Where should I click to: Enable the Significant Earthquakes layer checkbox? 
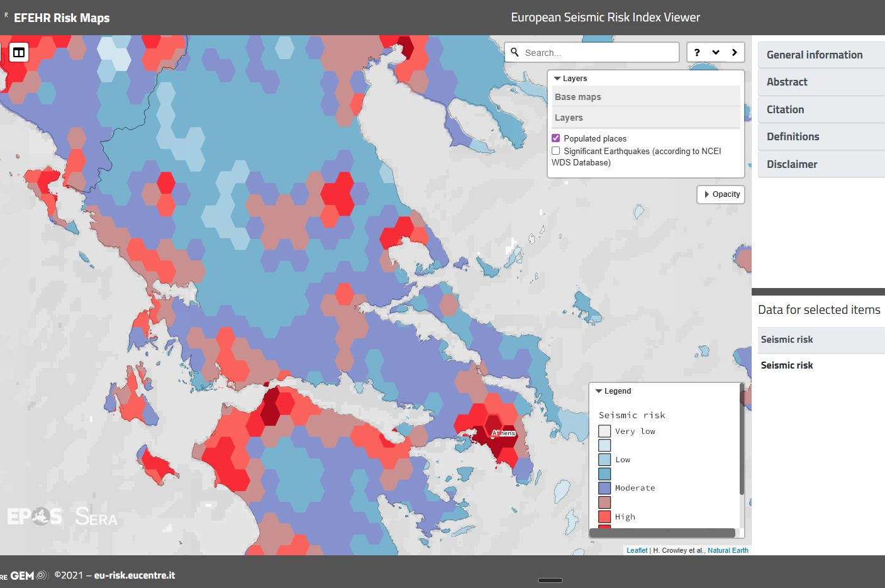556,151
